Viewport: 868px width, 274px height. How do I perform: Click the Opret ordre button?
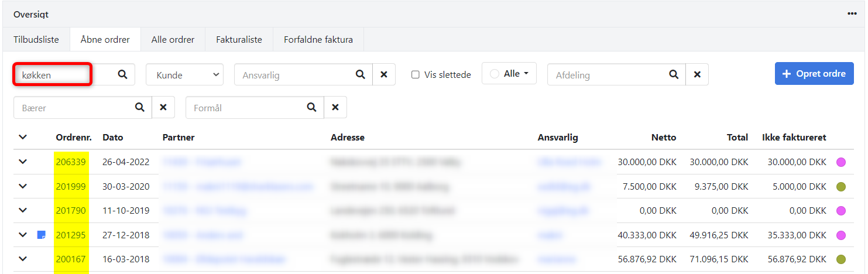[814, 74]
